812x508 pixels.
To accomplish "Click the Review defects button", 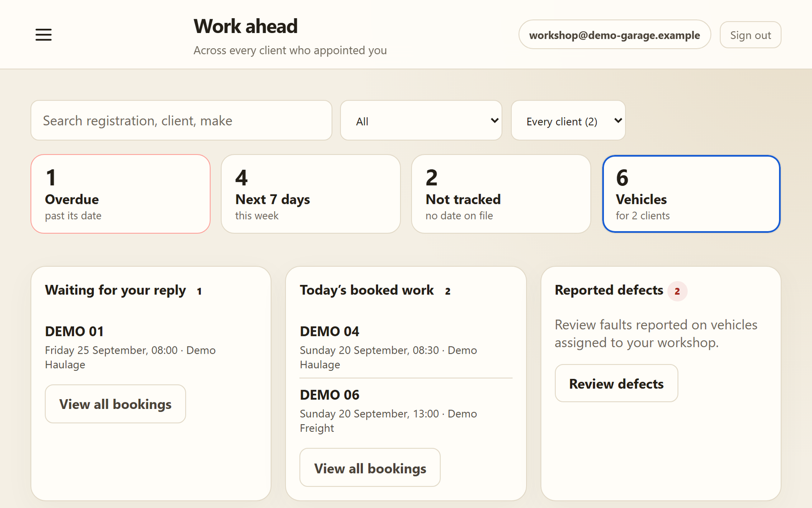I will coord(616,384).
